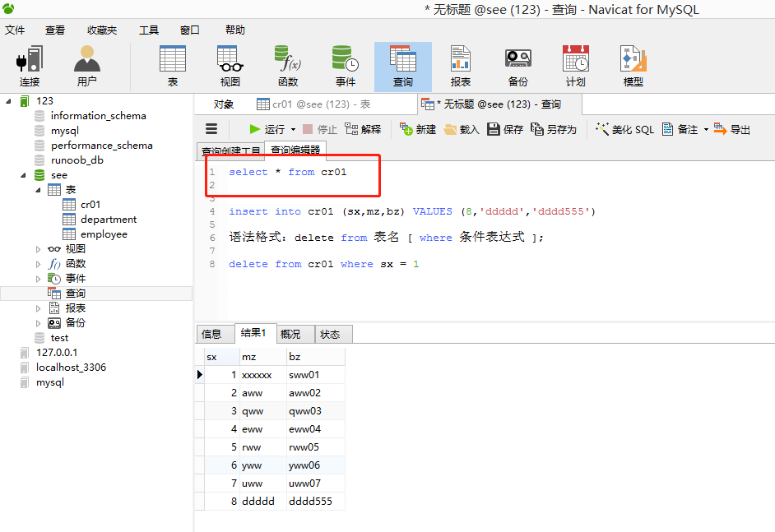Open the 收藏夹 favorites menu
Screen dimensions: 775x532
(102, 30)
